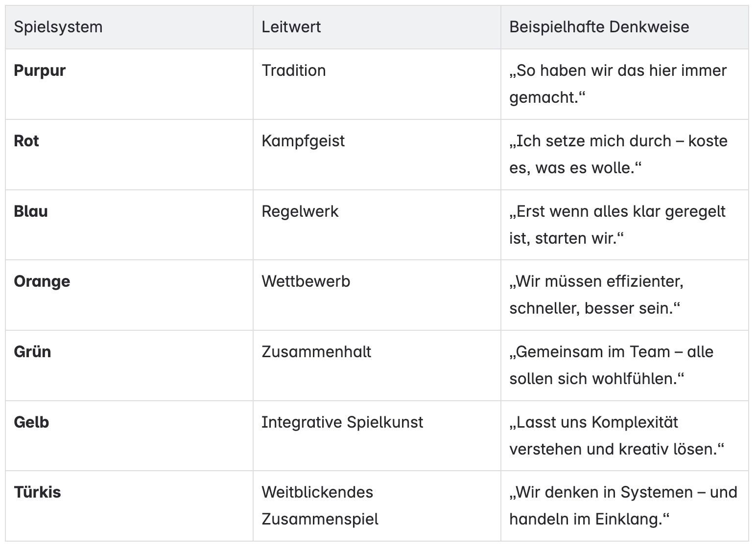Click the bold Rot cell
Image resolution: width=756 pixels, height=548 pixels.
(x=26, y=141)
